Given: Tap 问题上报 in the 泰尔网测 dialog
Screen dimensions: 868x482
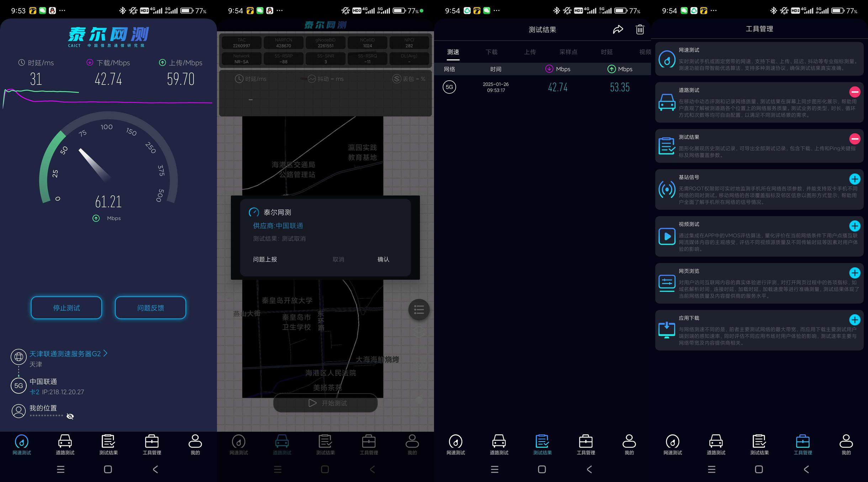Looking at the screenshot, I should click(x=265, y=259).
